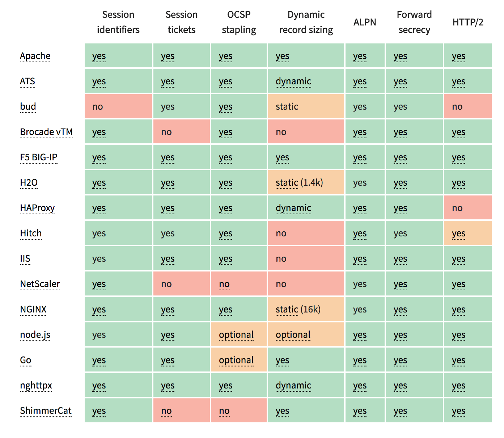Click the ShimmerCat link

click(x=46, y=411)
